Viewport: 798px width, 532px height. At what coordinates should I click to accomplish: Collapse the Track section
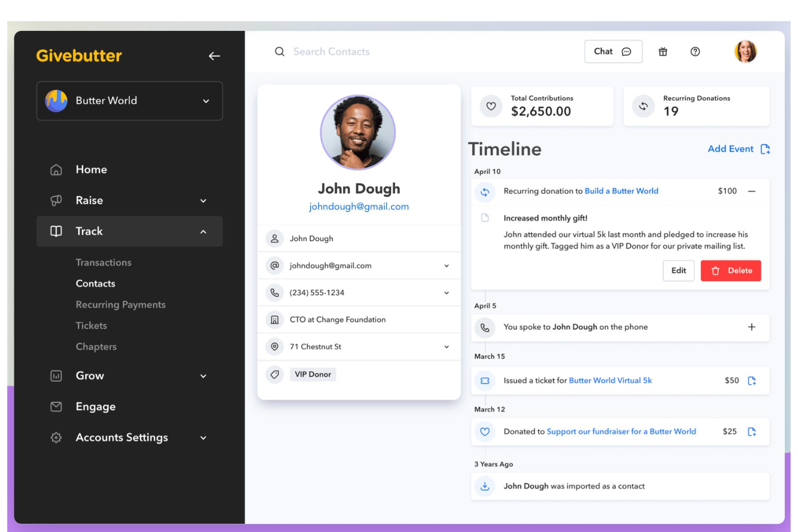(203, 231)
